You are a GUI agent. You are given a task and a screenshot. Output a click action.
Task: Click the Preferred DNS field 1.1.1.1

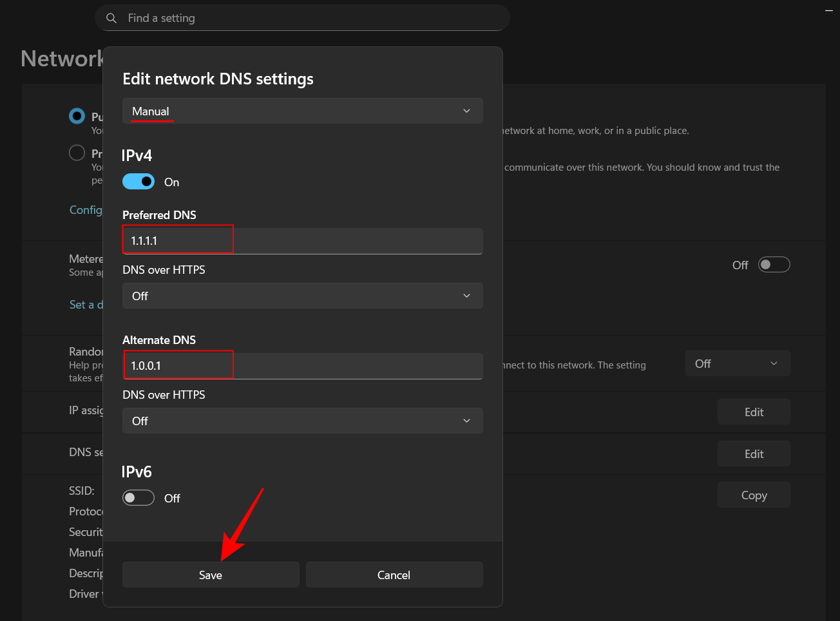tap(302, 241)
